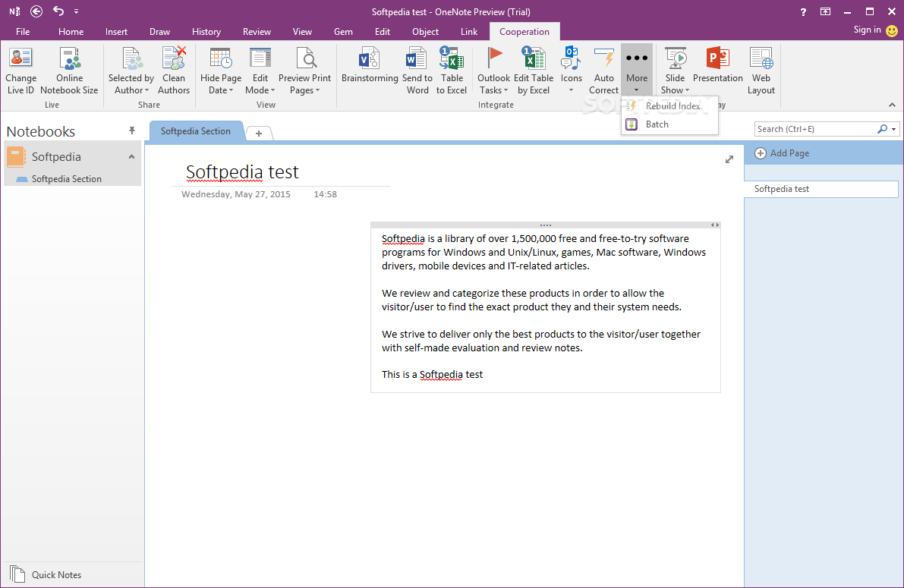Expand page to full view arrow
The image size is (904, 588).
pos(729,159)
